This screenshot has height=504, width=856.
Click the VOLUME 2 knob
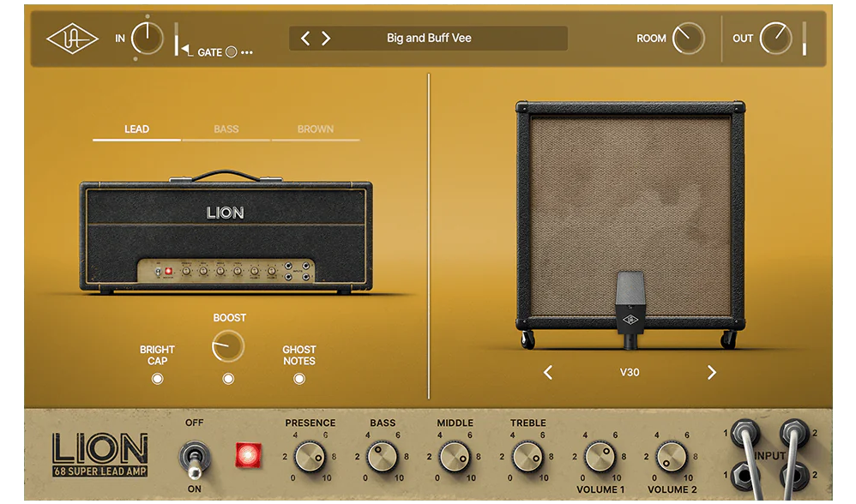point(672,457)
